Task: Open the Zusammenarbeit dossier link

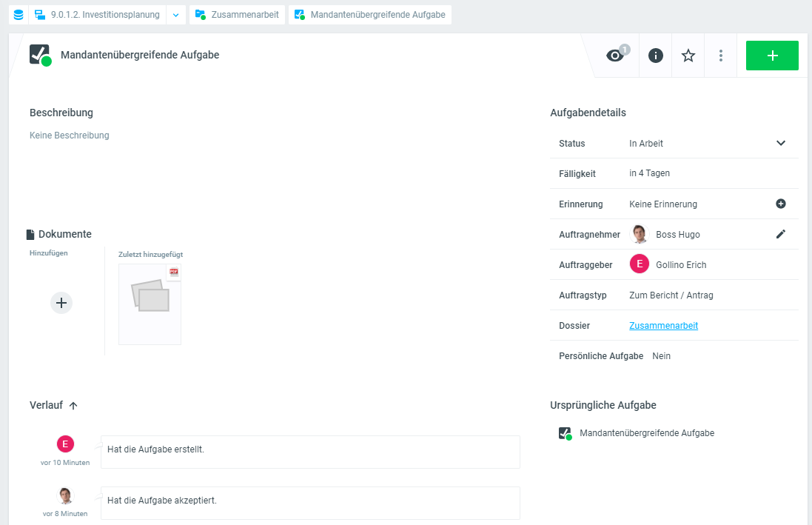Action: pos(663,326)
